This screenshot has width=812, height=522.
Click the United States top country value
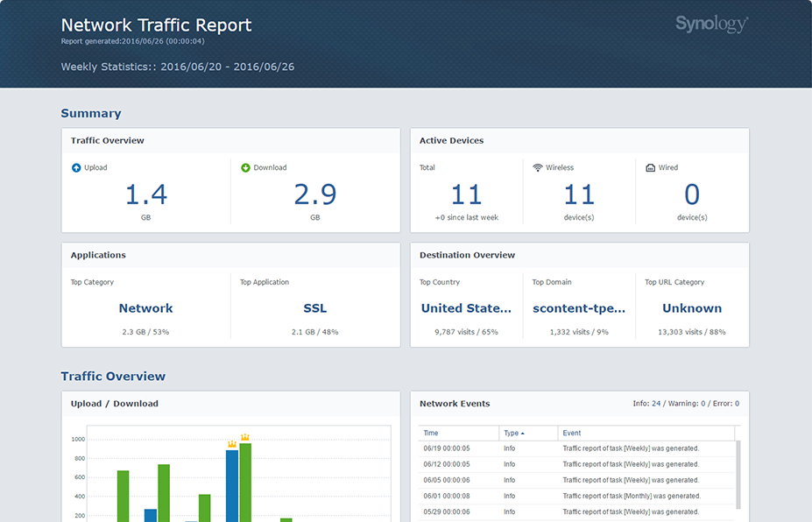click(x=466, y=308)
